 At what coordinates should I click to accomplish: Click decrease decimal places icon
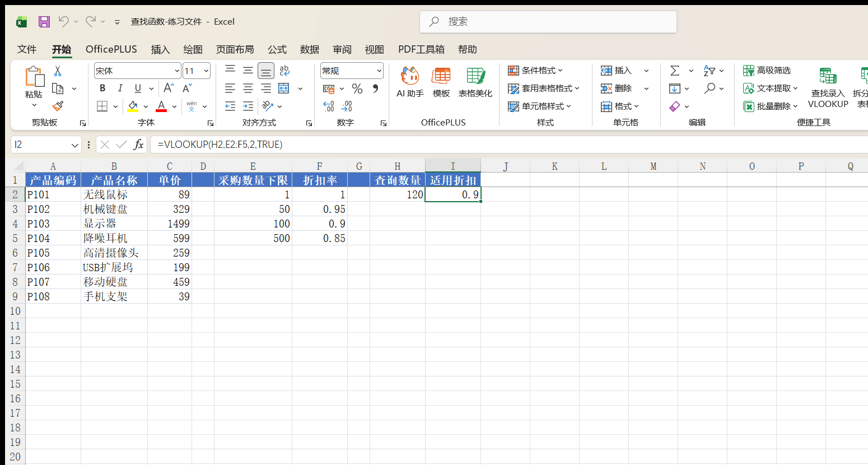(x=347, y=106)
